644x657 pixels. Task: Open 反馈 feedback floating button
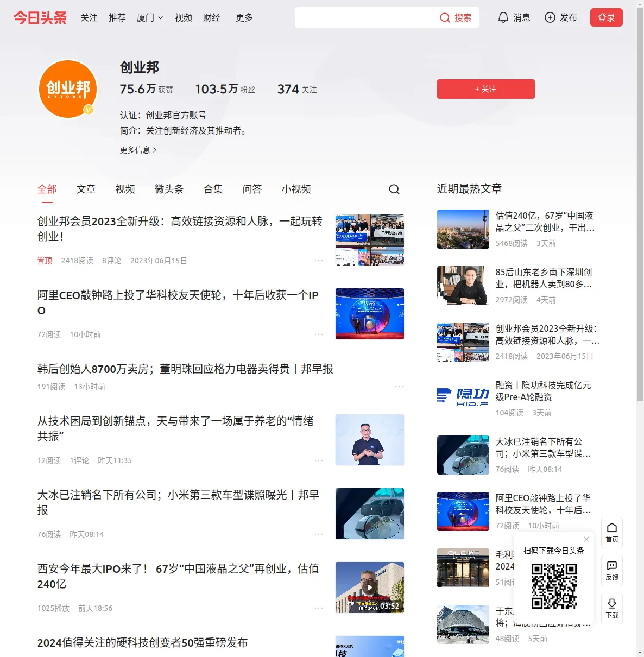(x=612, y=570)
